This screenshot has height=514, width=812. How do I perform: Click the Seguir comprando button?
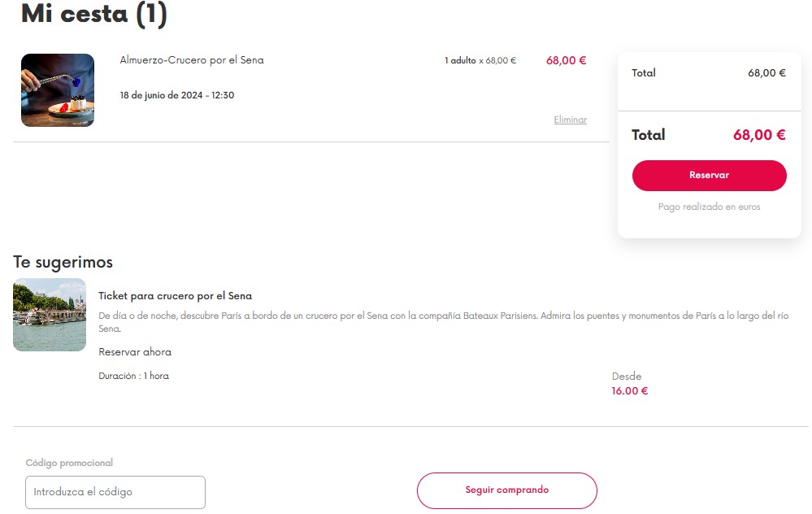(x=506, y=490)
